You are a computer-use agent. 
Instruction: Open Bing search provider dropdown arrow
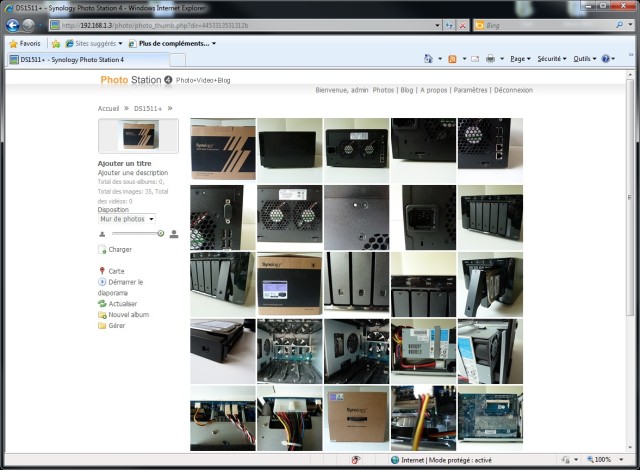click(631, 25)
